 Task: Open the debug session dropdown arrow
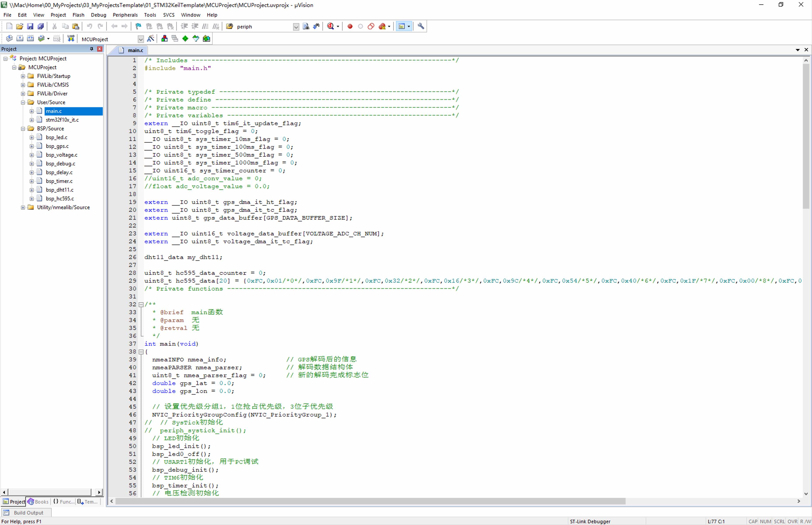338,27
